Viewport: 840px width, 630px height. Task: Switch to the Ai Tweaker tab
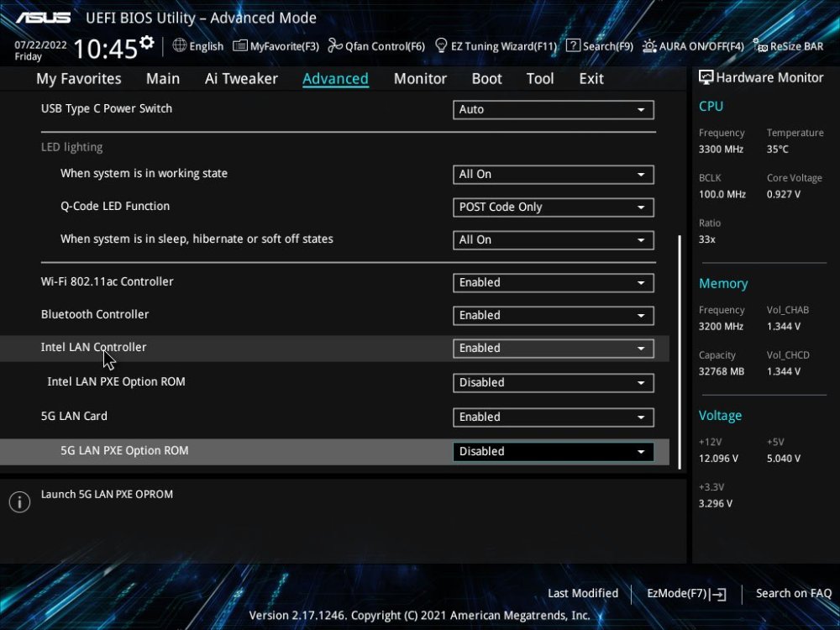[x=241, y=79]
